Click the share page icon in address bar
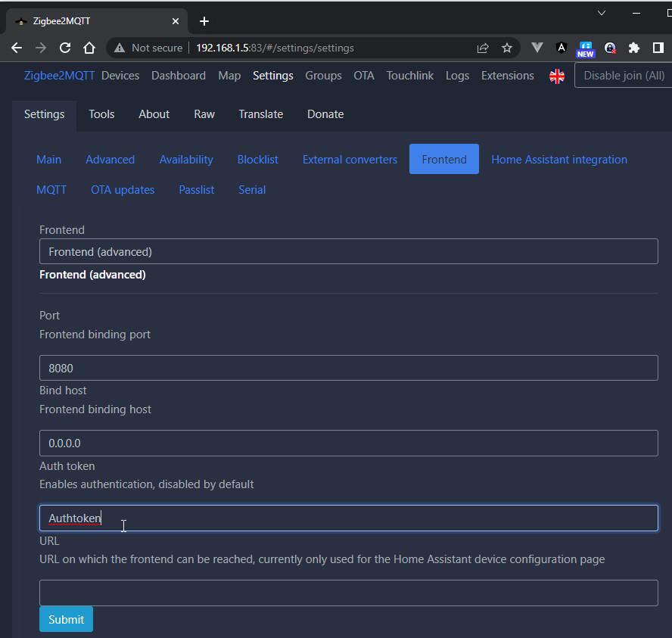The image size is (672, 638). pyautogui.click(x=483, y=48)
